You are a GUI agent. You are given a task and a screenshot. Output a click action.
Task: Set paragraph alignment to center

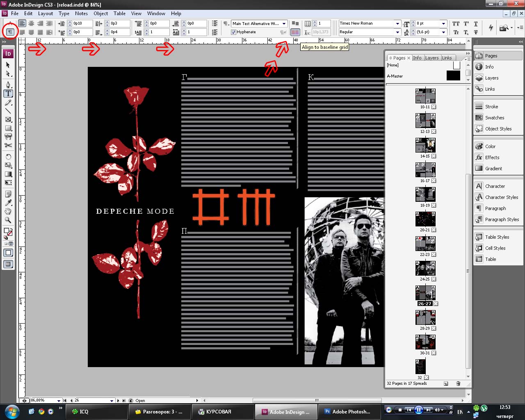31,23
